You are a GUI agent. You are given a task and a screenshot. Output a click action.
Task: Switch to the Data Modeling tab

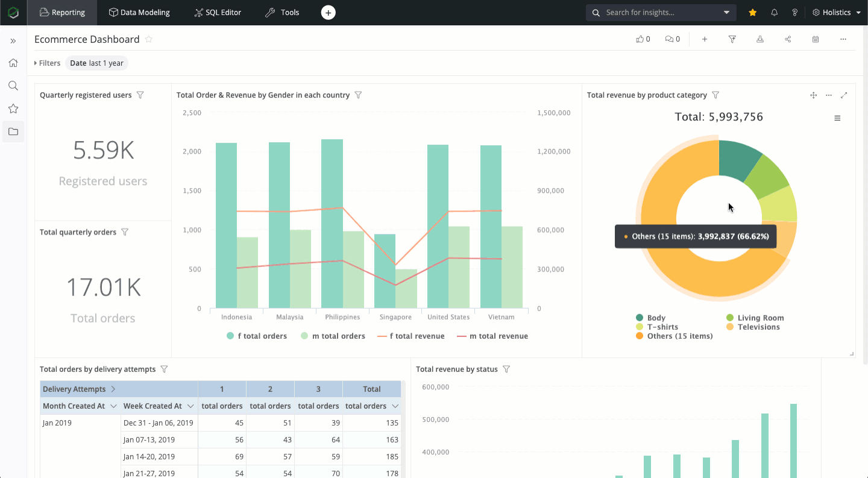click(139, 13)
